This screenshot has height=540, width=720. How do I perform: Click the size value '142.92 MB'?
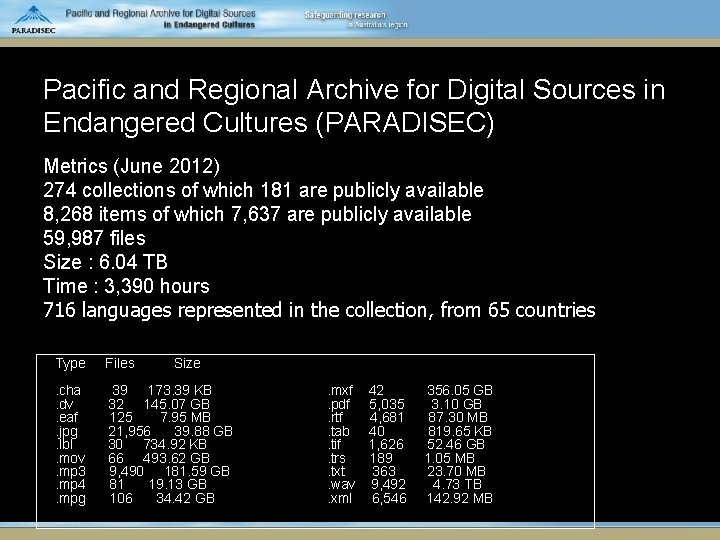[460, 498]
